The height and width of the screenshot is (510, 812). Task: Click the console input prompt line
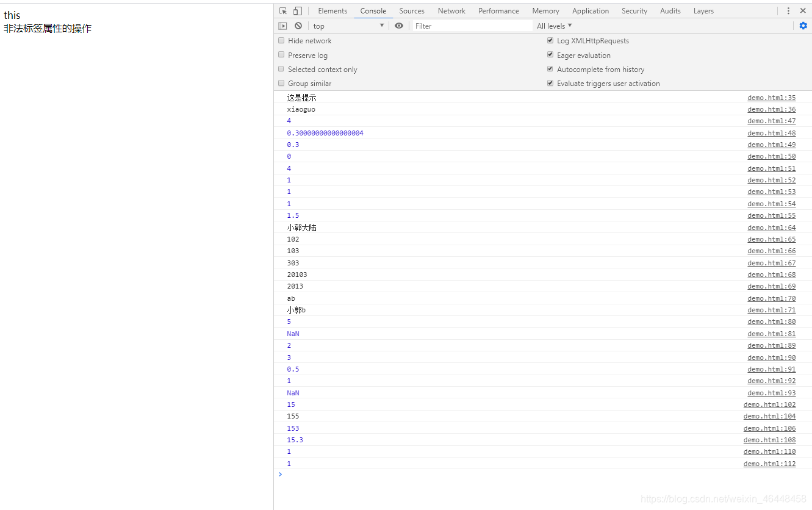(x=543, y=475)
